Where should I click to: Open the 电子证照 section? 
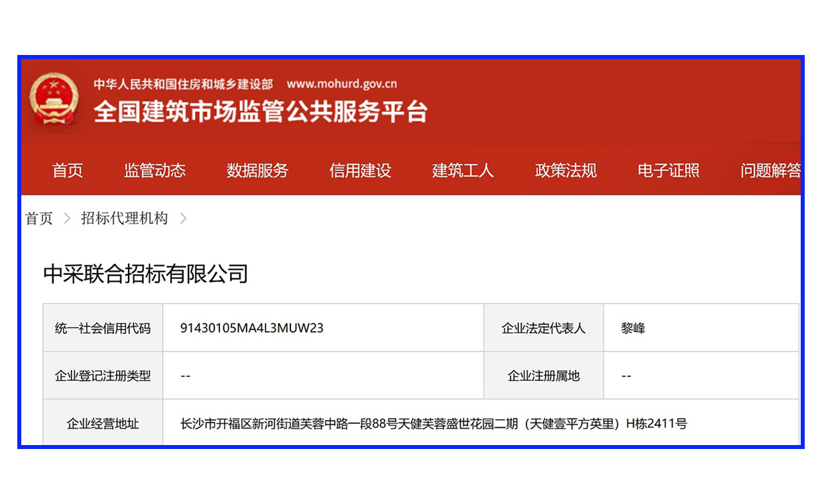pos(668,171)
